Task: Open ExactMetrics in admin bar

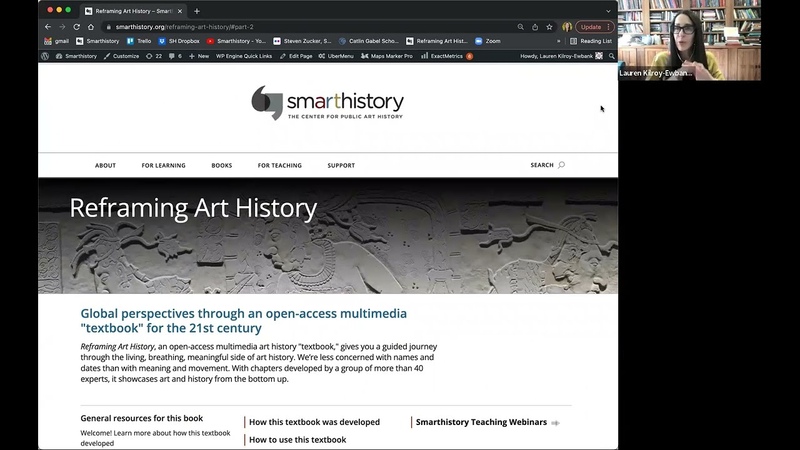Action: 446,56
